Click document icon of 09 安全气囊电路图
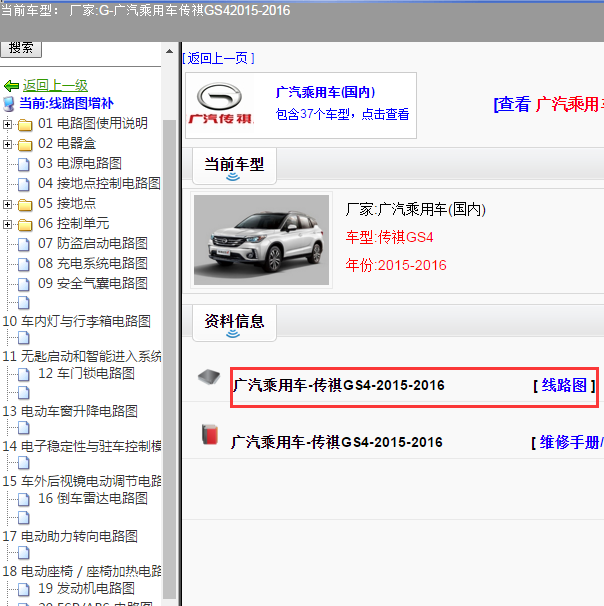The image size is (604, 606). click(x=24, y=285)
